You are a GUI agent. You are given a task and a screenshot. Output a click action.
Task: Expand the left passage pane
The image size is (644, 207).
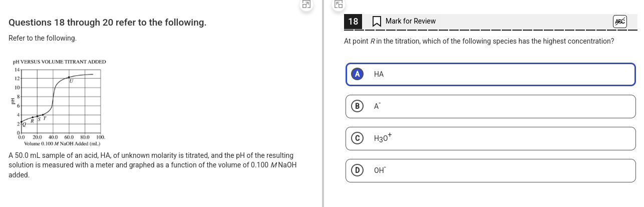point(306,5)
